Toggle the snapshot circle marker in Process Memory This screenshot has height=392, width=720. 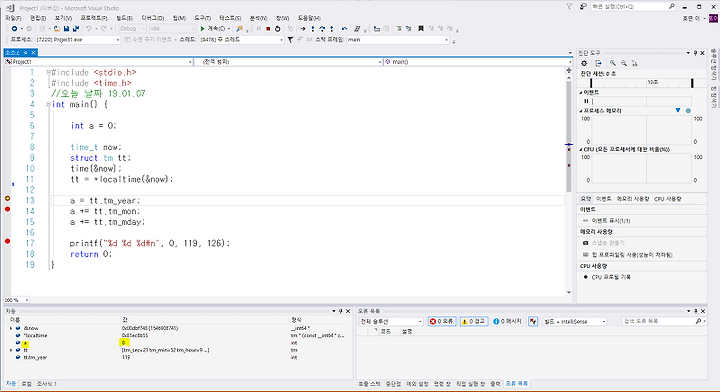688,111
